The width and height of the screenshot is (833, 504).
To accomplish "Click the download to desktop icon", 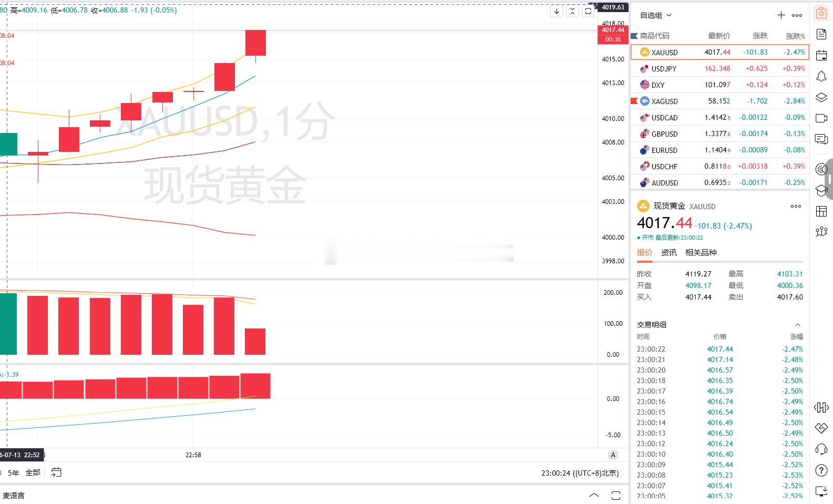I will [x=821, y=491].
